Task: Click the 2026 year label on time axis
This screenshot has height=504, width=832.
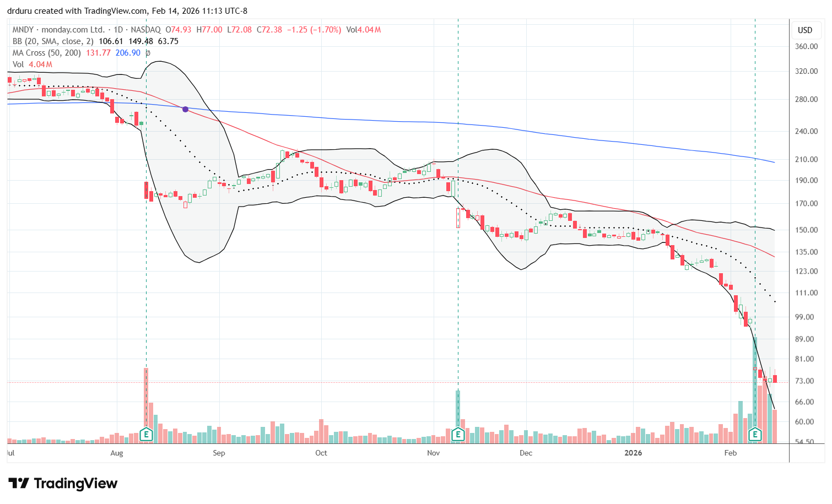Action: [633, 453]
